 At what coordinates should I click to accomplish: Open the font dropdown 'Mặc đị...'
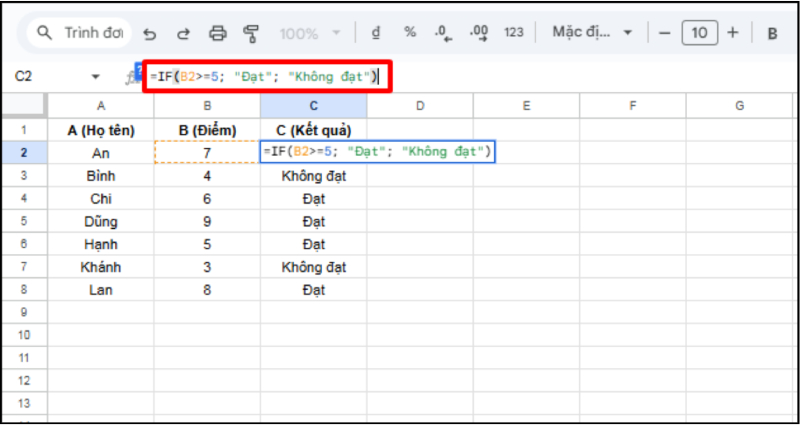593,33
